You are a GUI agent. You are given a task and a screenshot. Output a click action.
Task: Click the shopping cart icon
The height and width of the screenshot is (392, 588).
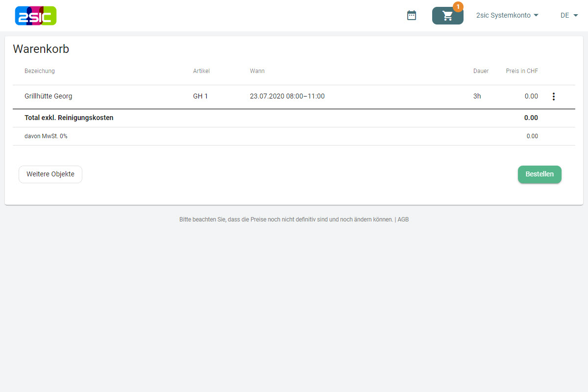(447, 16)
